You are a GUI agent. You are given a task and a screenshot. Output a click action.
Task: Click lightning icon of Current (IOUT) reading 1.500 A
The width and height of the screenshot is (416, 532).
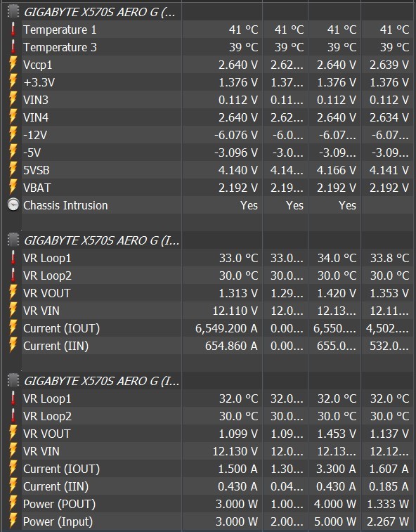(13, 469)
